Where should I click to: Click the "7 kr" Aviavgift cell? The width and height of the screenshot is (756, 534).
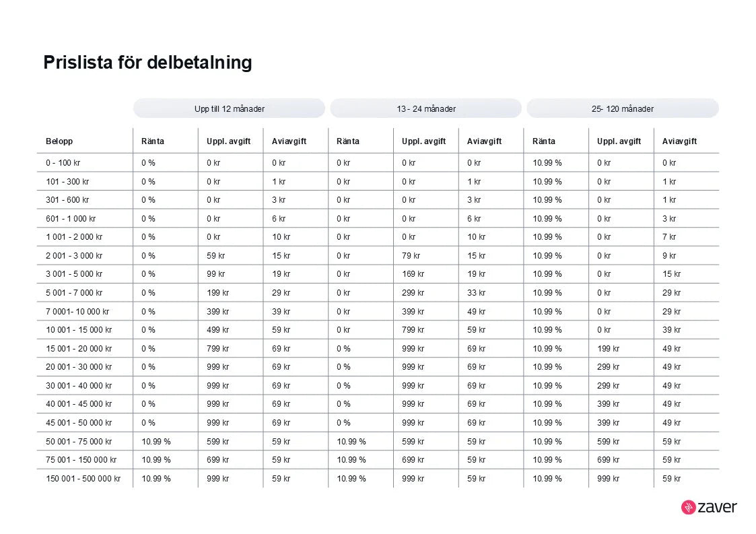(x=669, y=237)
